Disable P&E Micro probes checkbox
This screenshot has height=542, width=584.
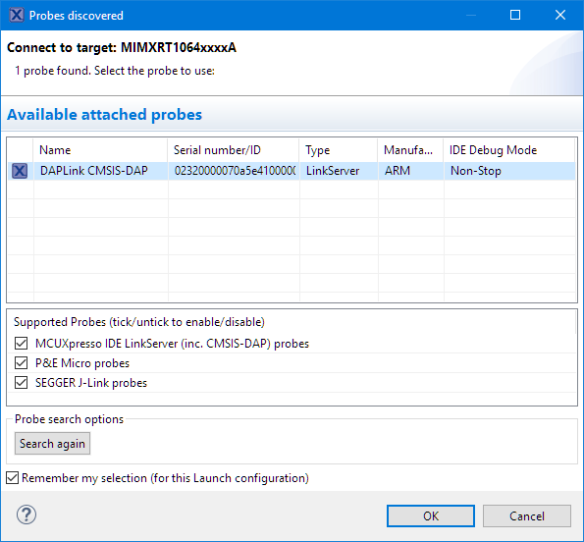coord(21,363)
